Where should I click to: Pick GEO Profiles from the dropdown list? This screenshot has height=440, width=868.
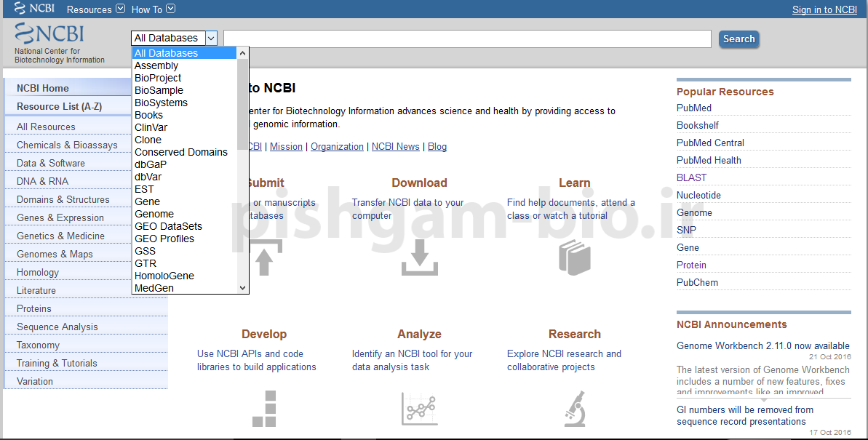point(164,239)
